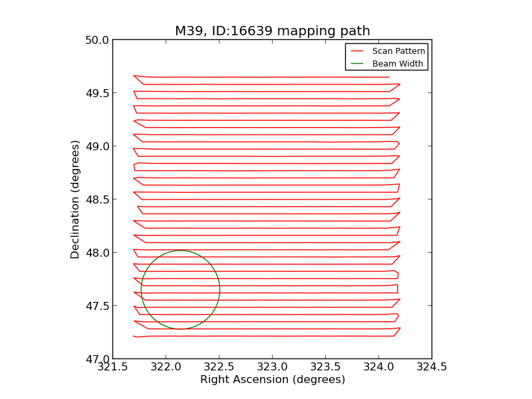Click the 'Scan Pattern' legend label
The width and height of the screenshot is (532, 399).
(x=398, y=51)
